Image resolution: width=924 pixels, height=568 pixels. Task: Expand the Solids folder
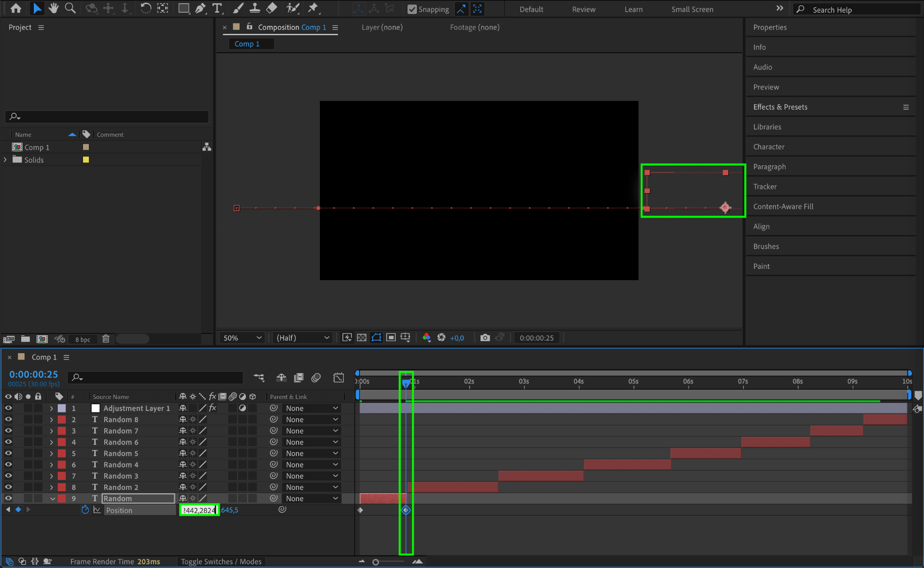5,160
